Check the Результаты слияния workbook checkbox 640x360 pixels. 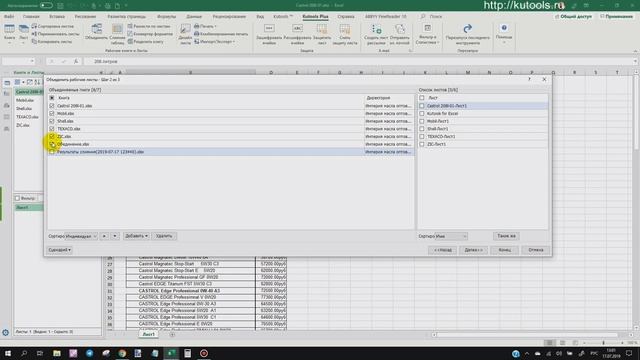point(52,152)
